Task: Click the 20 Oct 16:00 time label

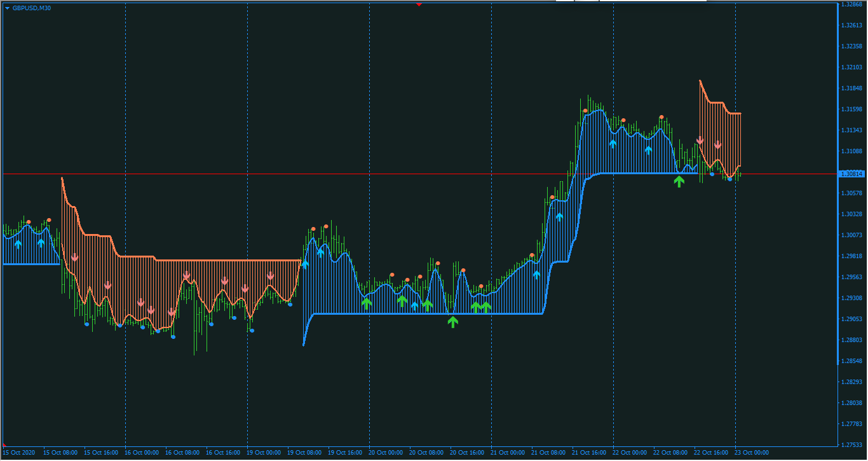Action: [x=467, y=453]
